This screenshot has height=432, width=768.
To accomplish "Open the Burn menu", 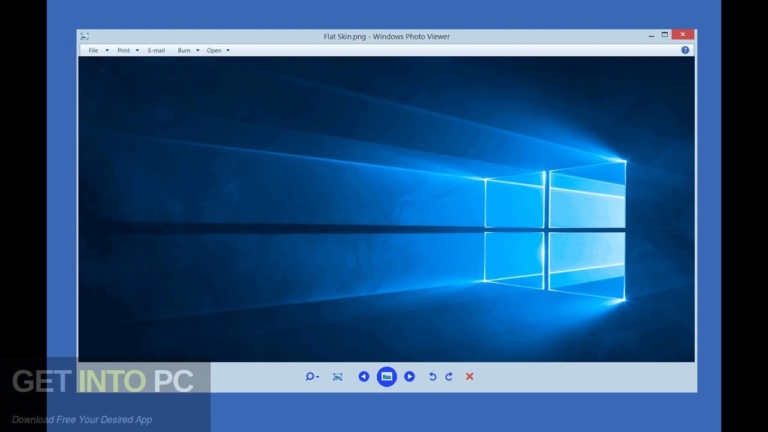I will [x=184, y=50].
